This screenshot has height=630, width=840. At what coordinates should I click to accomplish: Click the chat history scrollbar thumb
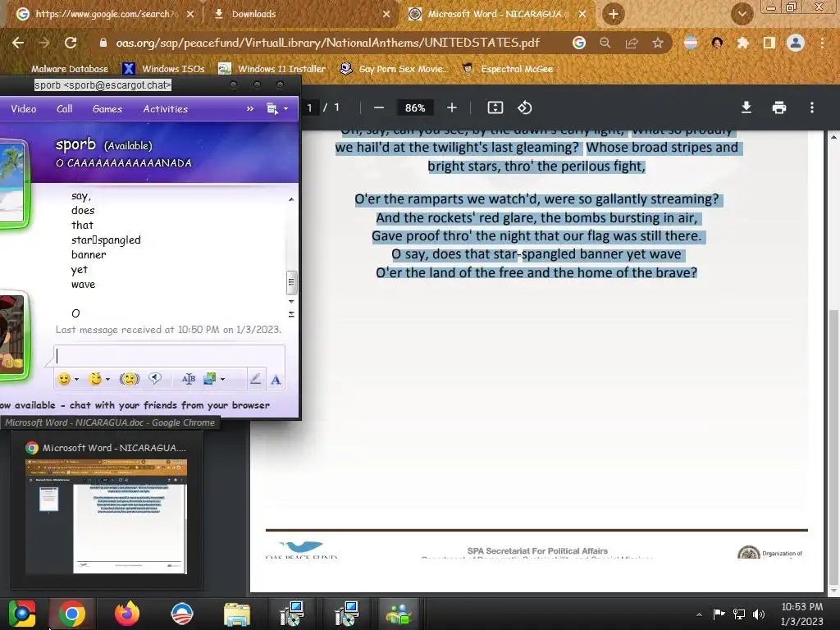[x=291, y=282]
